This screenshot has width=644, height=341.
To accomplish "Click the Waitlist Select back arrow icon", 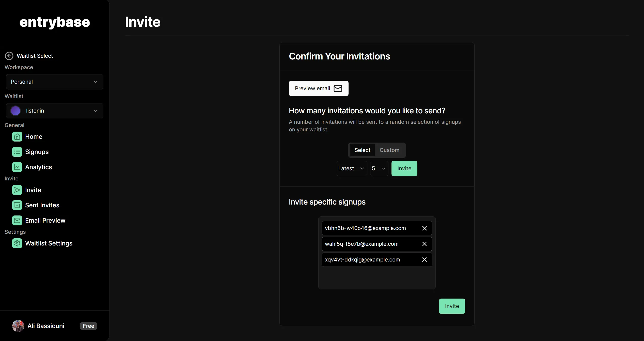I will (9, 56).
